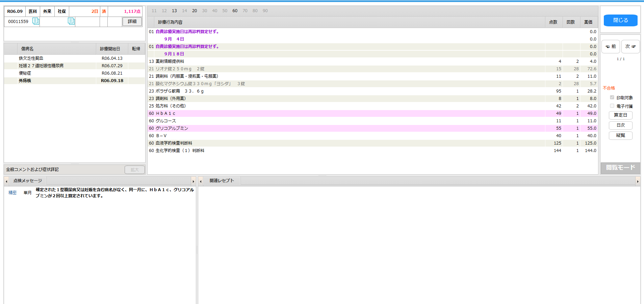644x304 pixels.
Task: Go to previous receipt with 前 button
Action: [x=611, y=47]
